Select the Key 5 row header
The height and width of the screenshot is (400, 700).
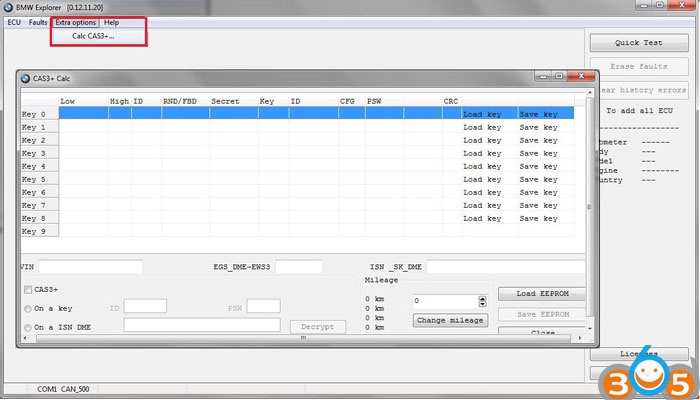tap(40, 179)
